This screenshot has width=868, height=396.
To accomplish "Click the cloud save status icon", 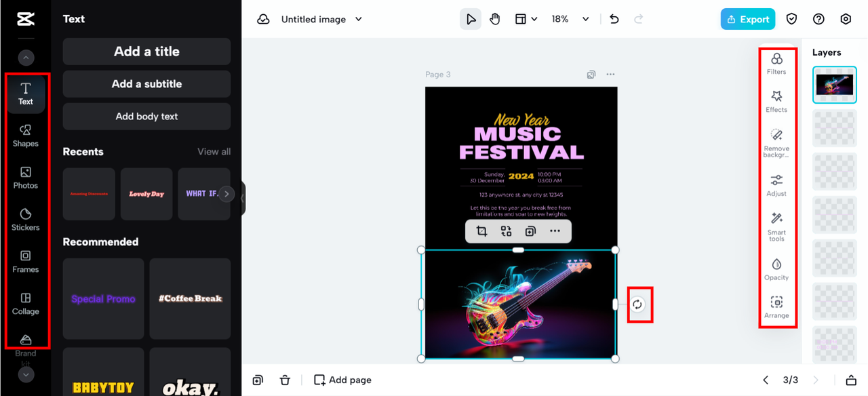I will tap(263, 19).
